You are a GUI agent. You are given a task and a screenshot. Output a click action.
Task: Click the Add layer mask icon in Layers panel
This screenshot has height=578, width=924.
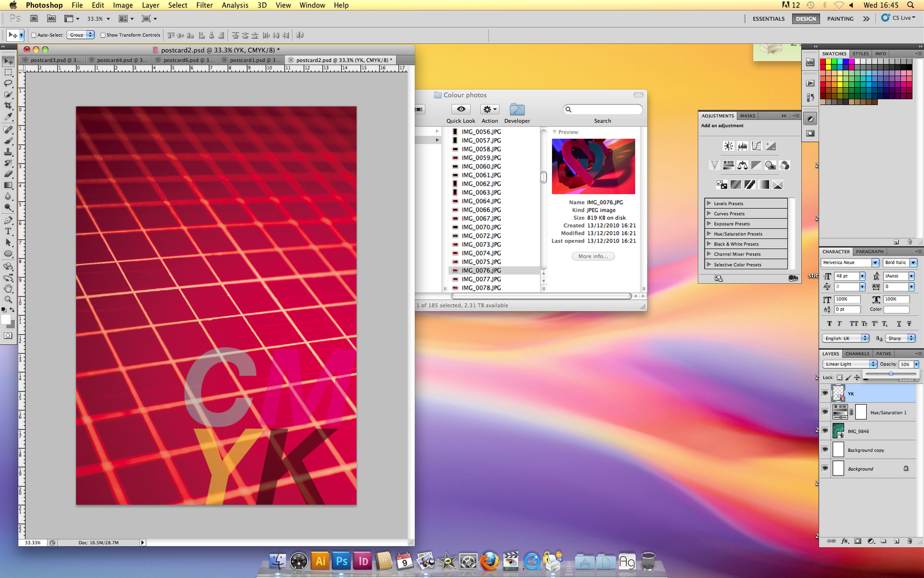[x=857, y=542]
